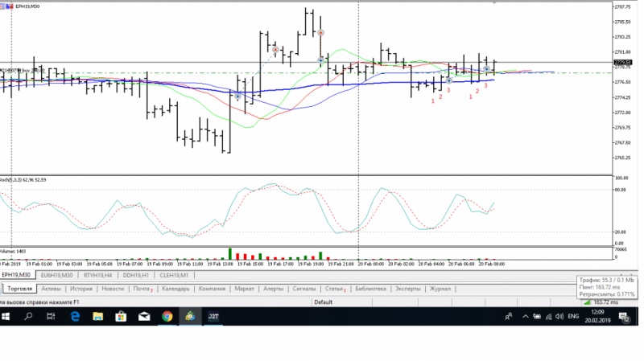Select the buy marker near 20 Feb 05:00

[449, 81]
